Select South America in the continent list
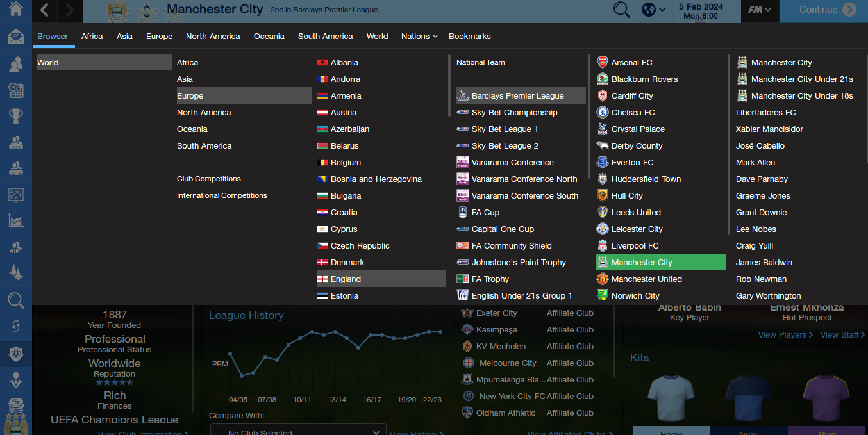This screenshot has width=868, height=435. click(244, 146)
